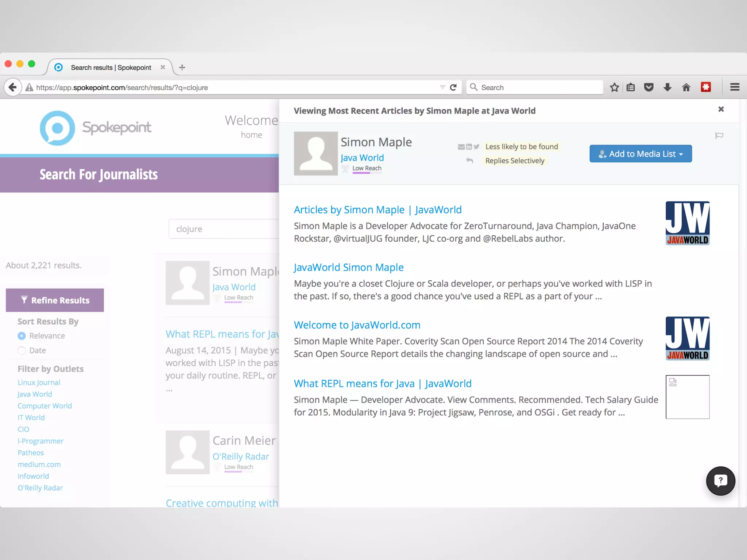The width and height of the screenshot is (747, 560).
Task: Open the Pocket shield icon in toolbar
Action: (649, 87)
